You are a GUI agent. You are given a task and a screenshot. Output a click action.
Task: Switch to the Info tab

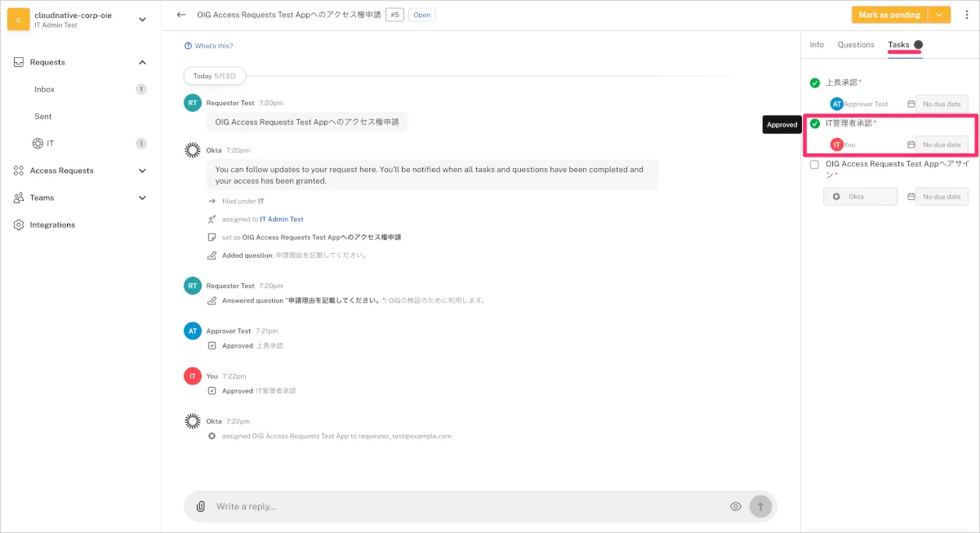pos(817,45)
